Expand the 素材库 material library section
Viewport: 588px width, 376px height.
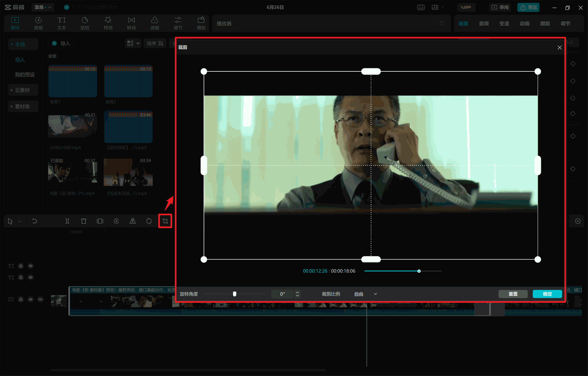pos(23,107)
